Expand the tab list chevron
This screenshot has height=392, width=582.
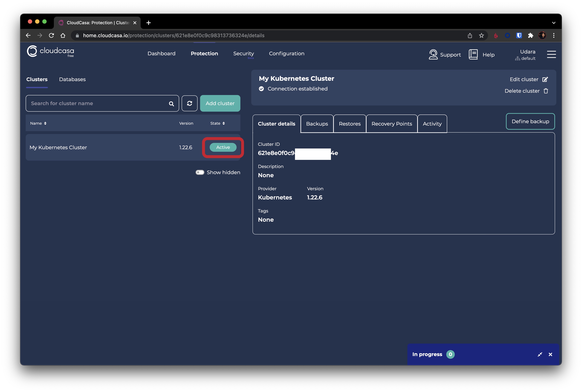click(553, 23)
